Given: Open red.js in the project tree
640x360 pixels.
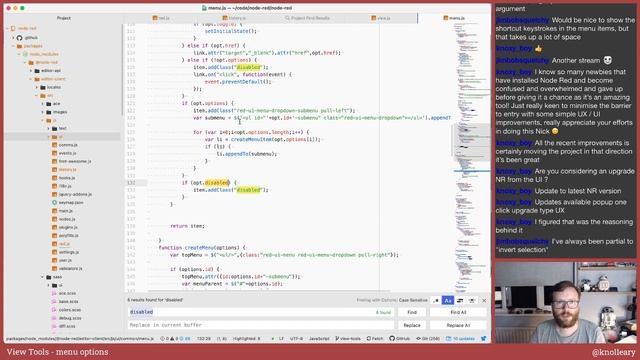Looking at the screenshot, I should point(64,244).
